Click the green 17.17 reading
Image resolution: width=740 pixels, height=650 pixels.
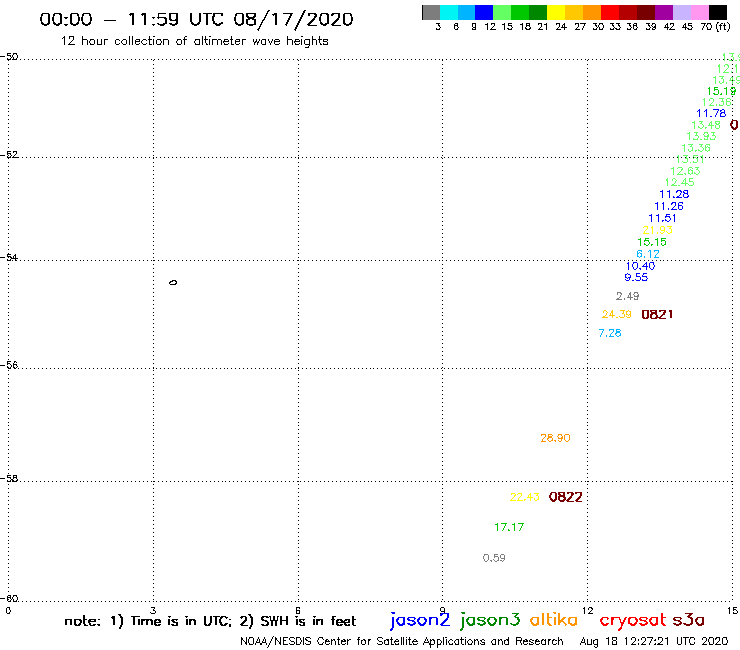pos(509,527)
